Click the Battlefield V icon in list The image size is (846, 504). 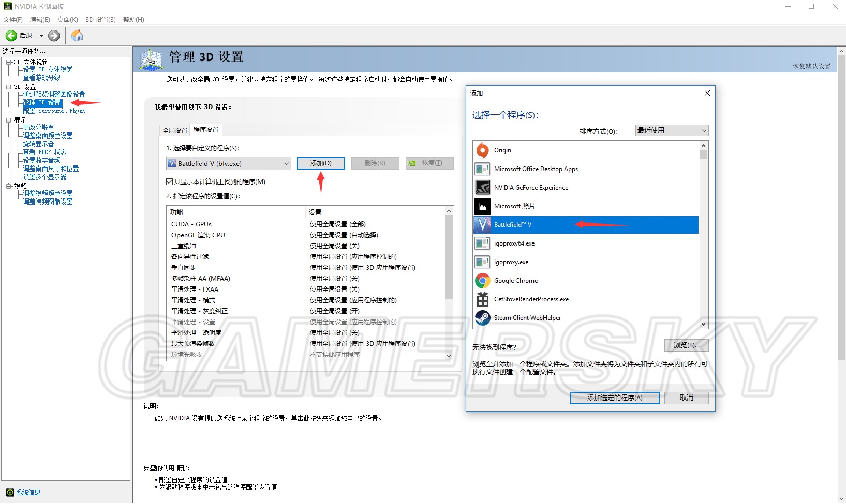pyautogui.click(x=482, y=225)
